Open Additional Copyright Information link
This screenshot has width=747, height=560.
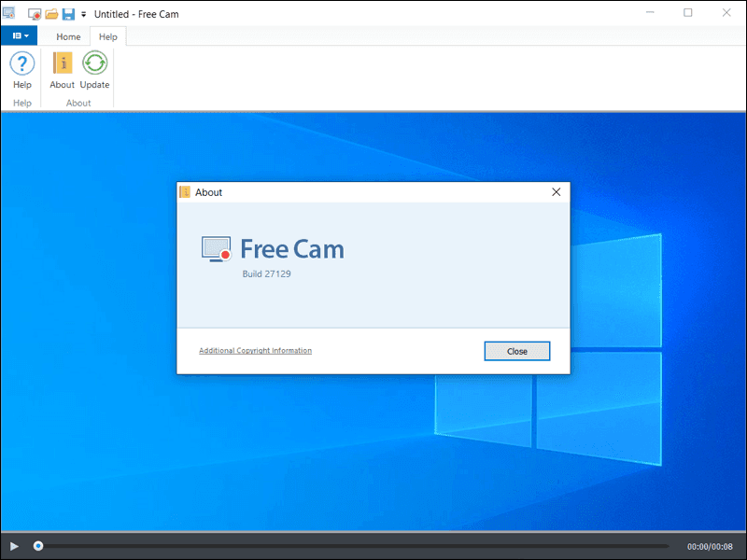click(255, 351)
